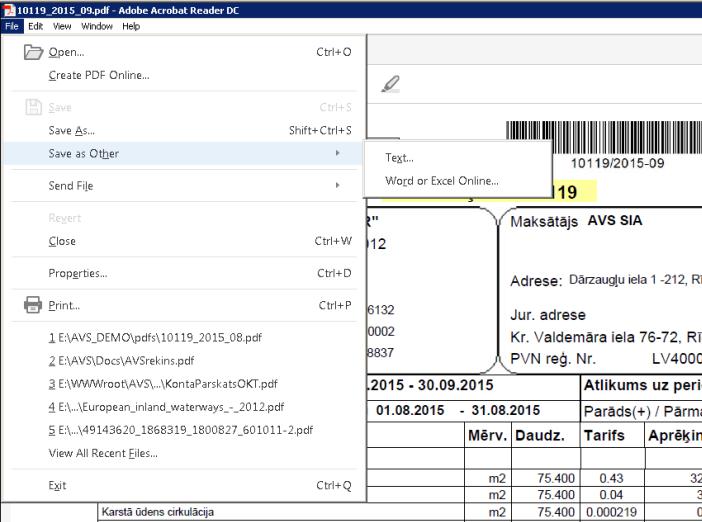Click document number 10119/2015-09
The width and height of the screenshot is (702, 522).
(x=617, y=163)
